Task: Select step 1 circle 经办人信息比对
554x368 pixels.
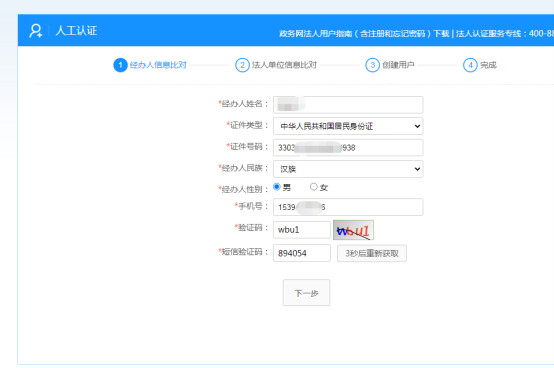Action: (120, 65)
